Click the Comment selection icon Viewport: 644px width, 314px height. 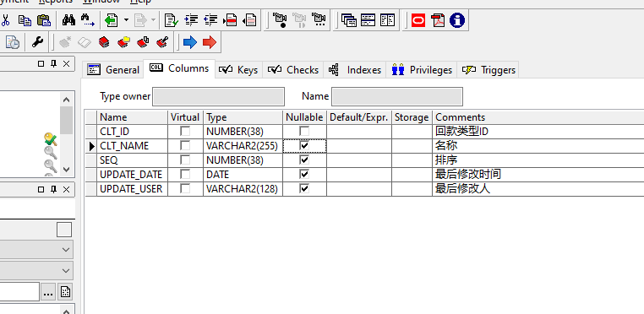point(231,19)
